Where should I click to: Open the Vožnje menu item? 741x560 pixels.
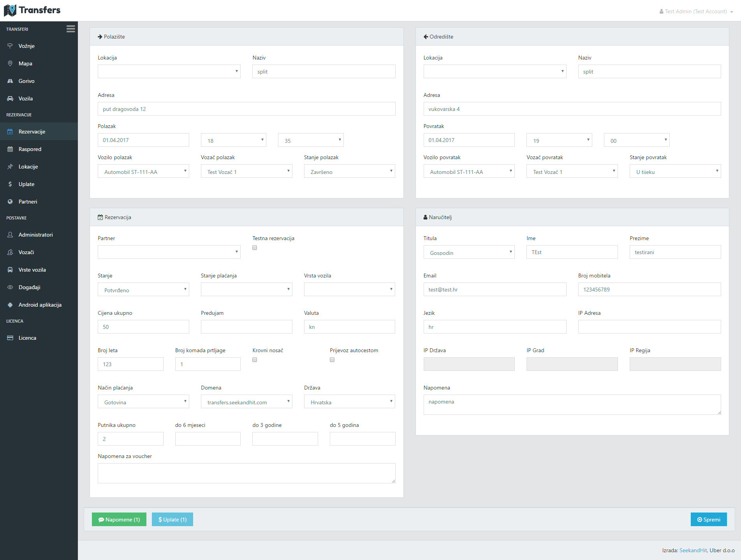tap(26, 46)
